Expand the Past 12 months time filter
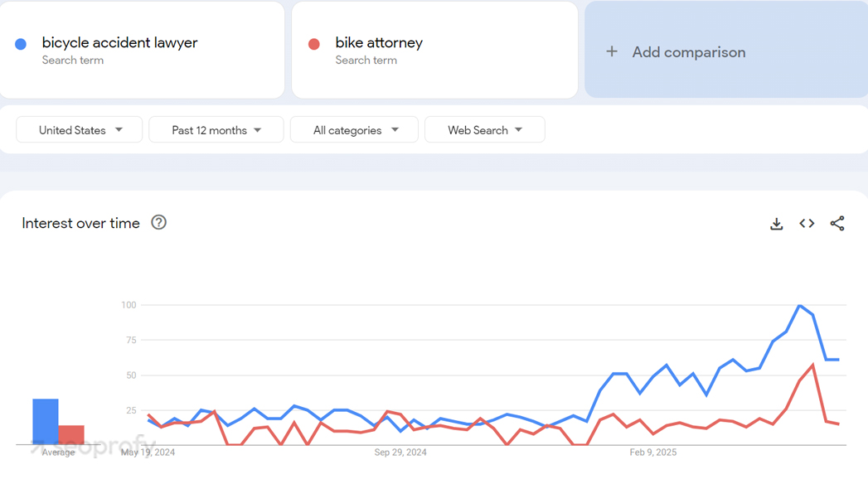 [216, 130]
